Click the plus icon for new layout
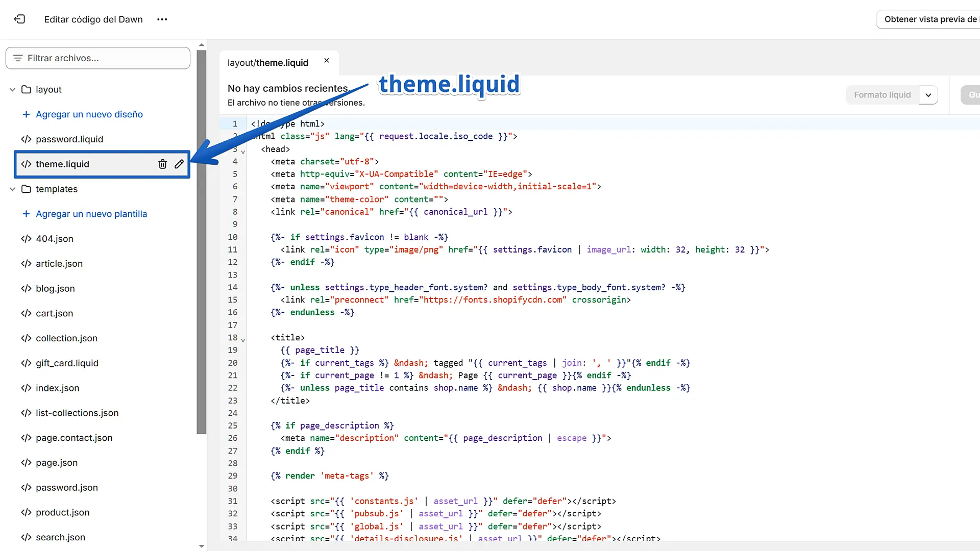 (x=26, y=114)
